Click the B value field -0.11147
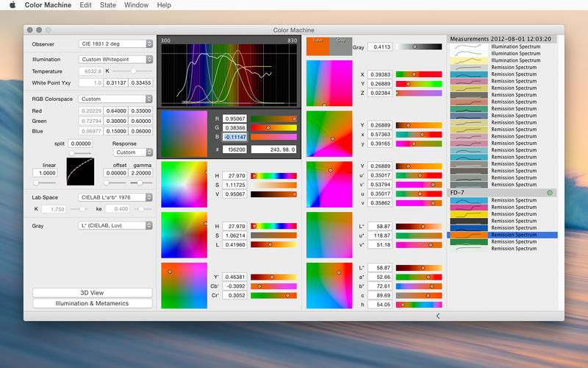This screenshot has height=368, width=588. (234, 137)
